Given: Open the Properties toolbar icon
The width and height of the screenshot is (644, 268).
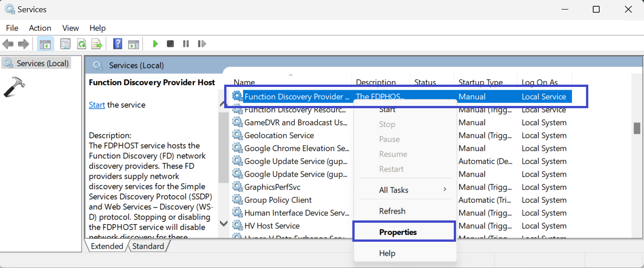Looking at the screenshot, I should point(65,44).
